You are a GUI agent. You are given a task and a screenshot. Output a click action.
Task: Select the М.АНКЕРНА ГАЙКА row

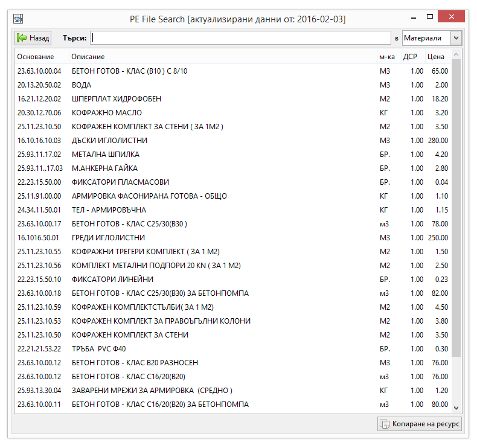[x=232, y=168]
